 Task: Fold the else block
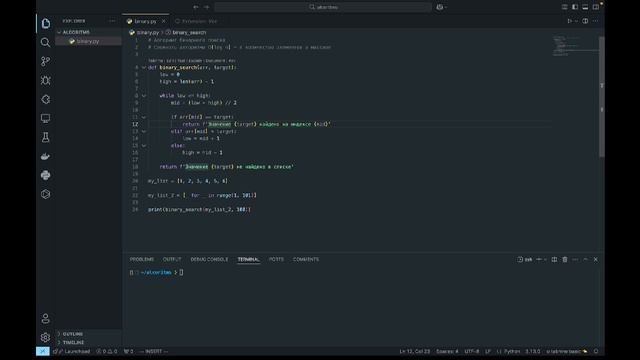[x=144, y=145]
